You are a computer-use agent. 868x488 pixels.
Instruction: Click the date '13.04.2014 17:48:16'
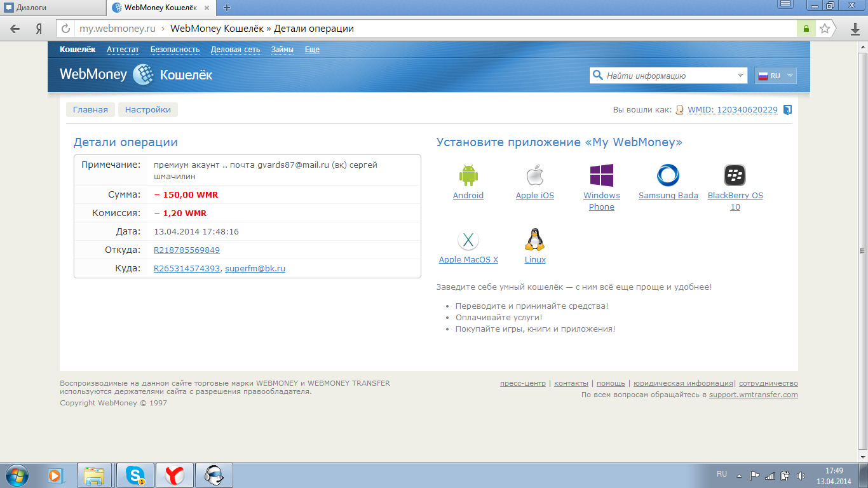pos(196,232)
